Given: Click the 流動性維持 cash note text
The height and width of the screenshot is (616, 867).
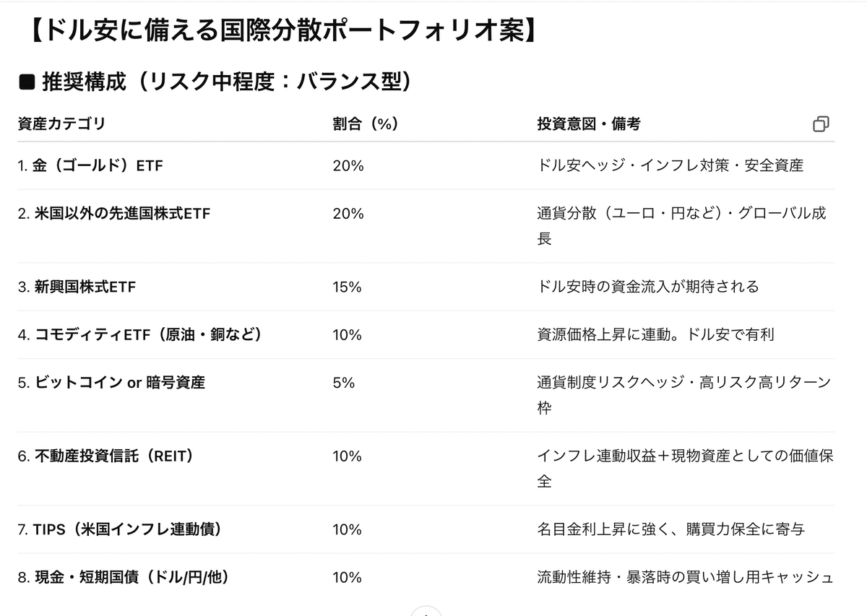Looking at the screenshot, I should click(x=685, y=577).
